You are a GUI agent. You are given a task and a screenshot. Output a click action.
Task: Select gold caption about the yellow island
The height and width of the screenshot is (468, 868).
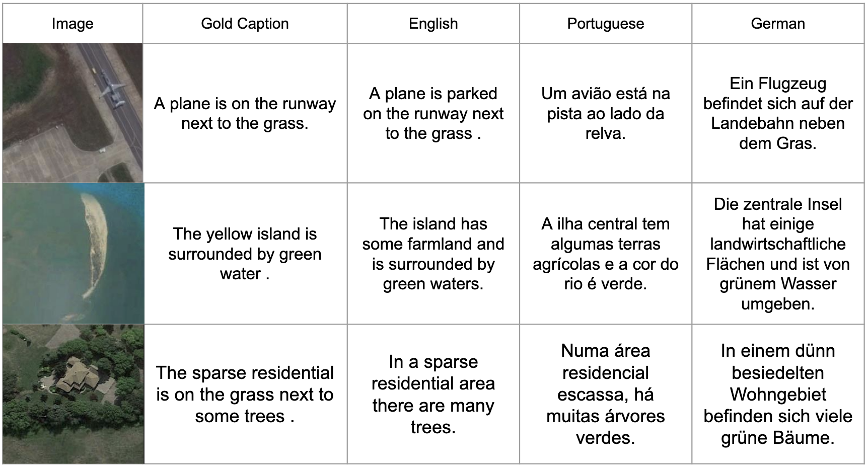pyautogui.click(x=245, y=254)
